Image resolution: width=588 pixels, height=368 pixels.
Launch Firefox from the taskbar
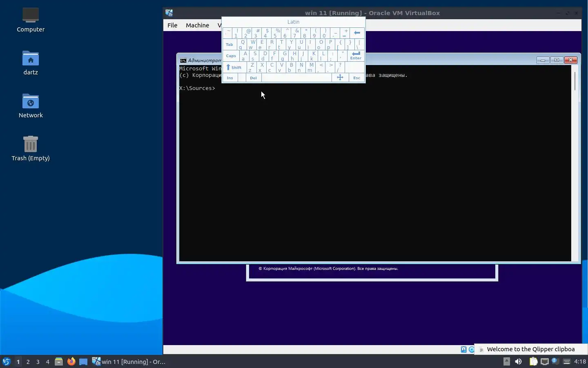click(x=71, y=361)
